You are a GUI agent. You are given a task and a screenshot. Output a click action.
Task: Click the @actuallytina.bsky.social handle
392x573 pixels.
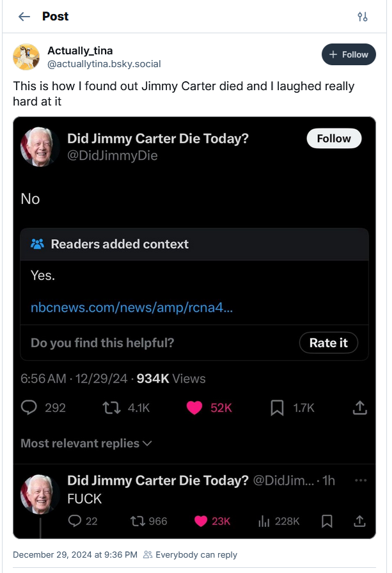pos(104,64)
